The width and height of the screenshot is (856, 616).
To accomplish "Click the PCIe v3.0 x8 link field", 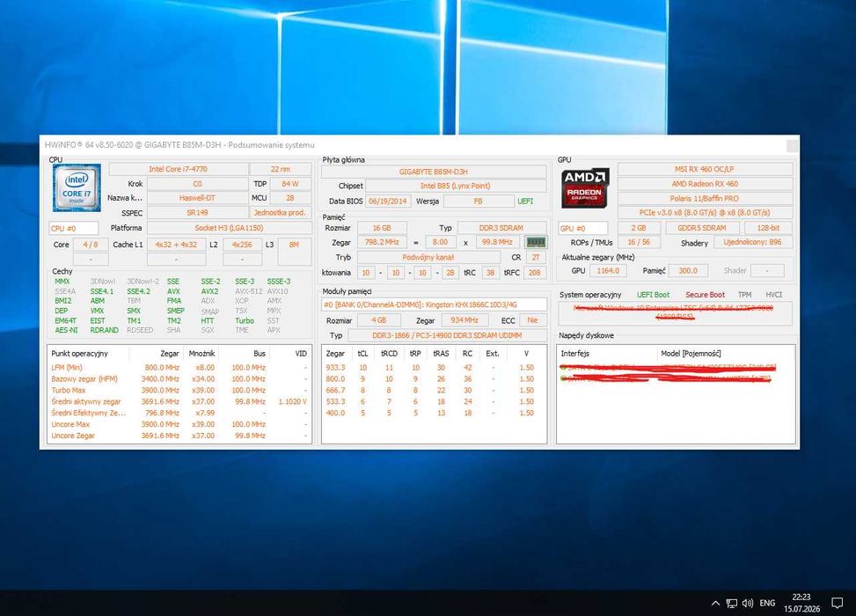I will (x=705, y=213).
